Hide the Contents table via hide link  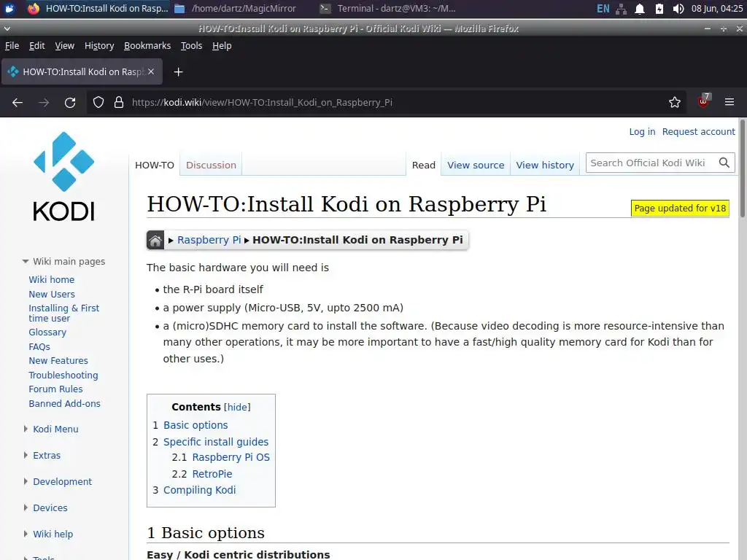(237, 407)
